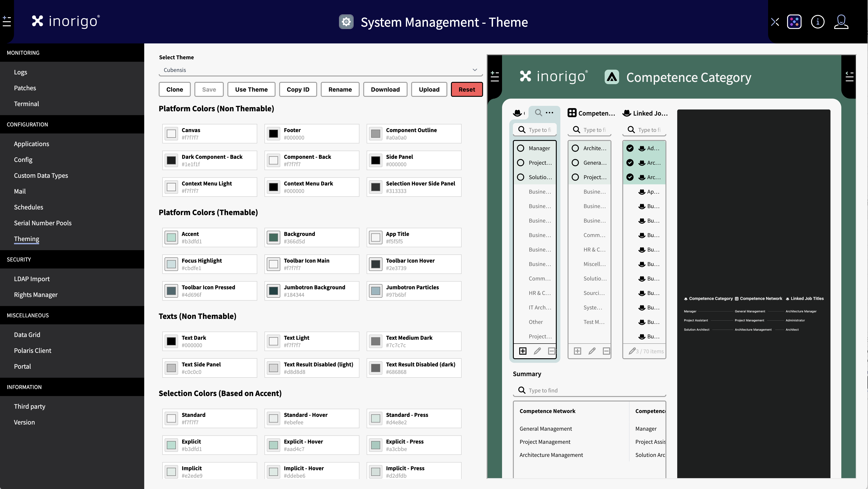Open the Select Theme dropdown
868x489 pixels.
(321, 70)
